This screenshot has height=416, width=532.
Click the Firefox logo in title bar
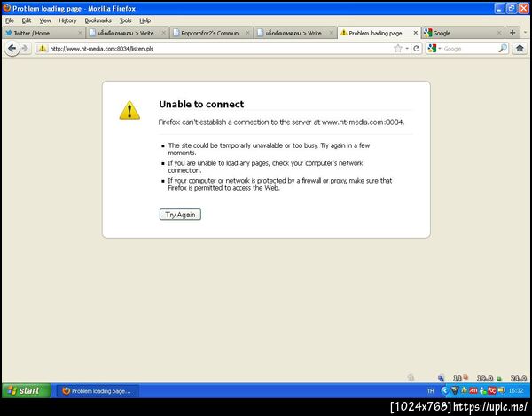(x=7, y=8)
